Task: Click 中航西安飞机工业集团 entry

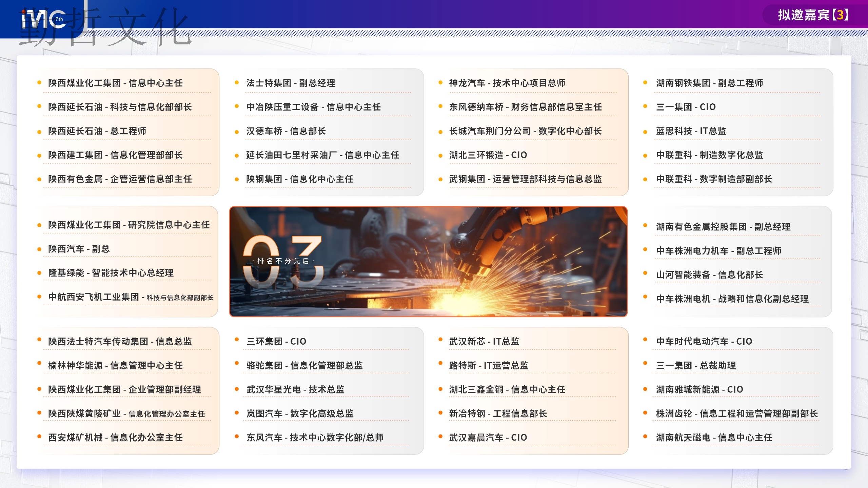Action: [x=131, y=297]
